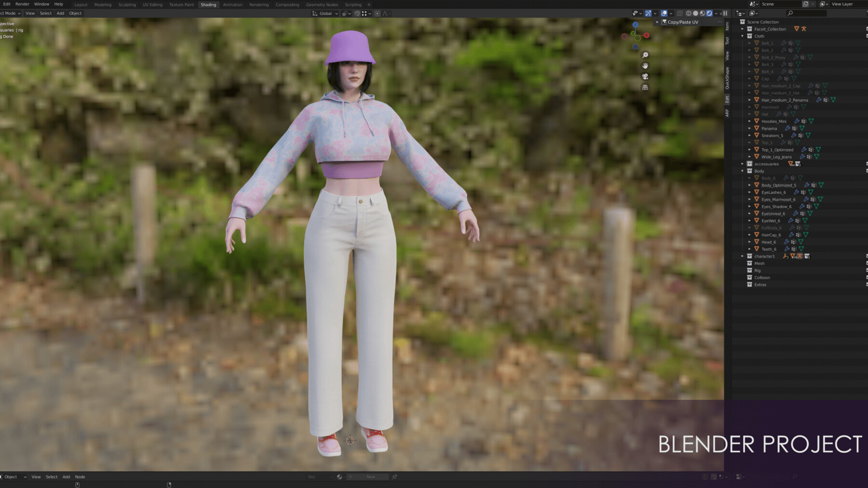Select solid viewport shading

pyautogui.click(x=695, y=13)
